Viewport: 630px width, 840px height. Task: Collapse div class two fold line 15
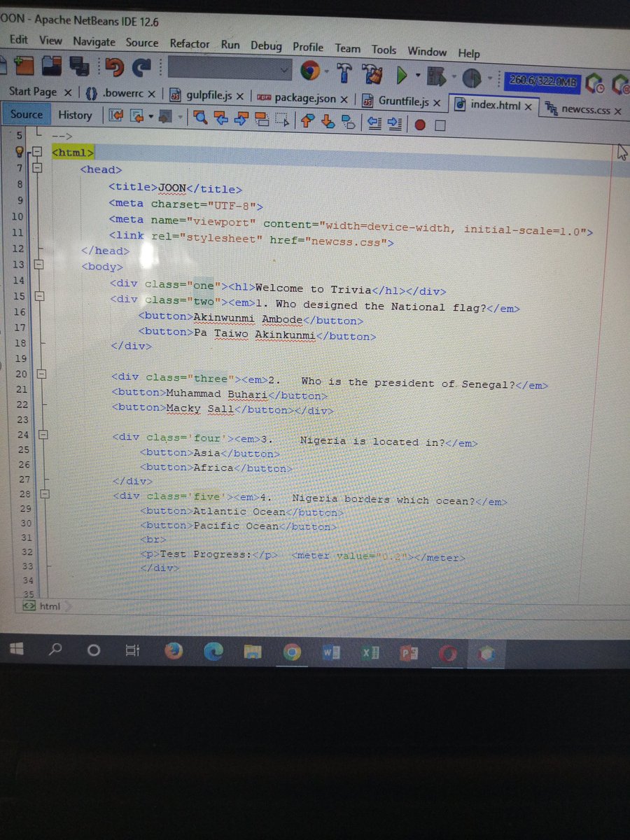click(39, 296)
